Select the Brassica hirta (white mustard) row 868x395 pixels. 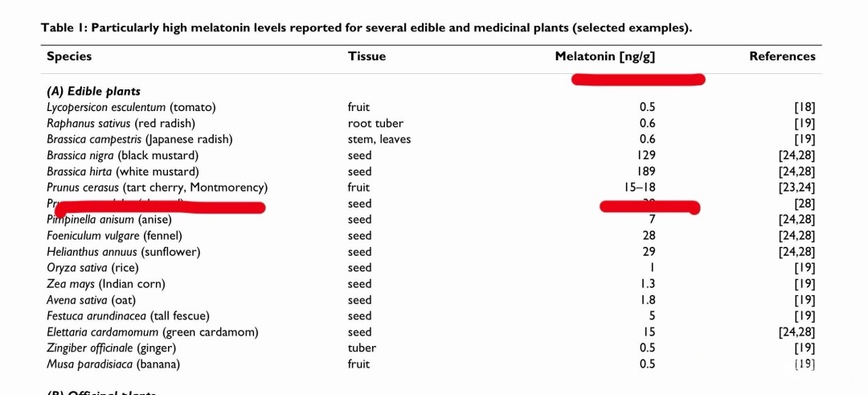click(x=122, y=171)
